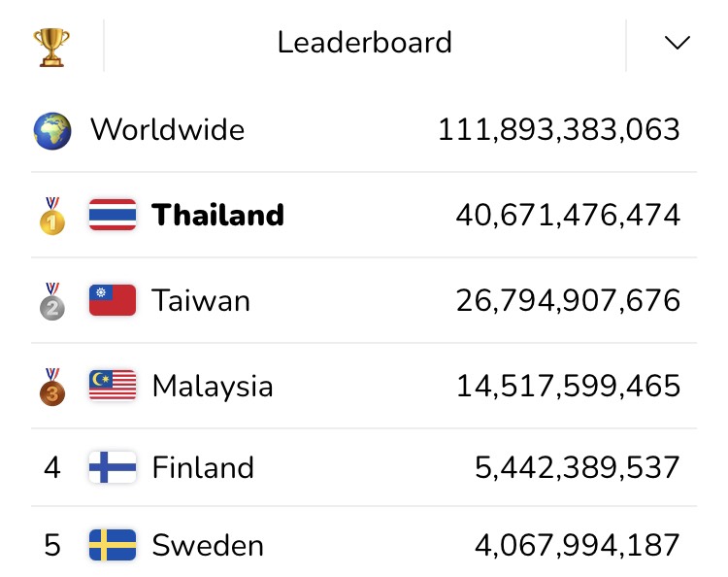Click the bronze third place medal

(52, 387)
